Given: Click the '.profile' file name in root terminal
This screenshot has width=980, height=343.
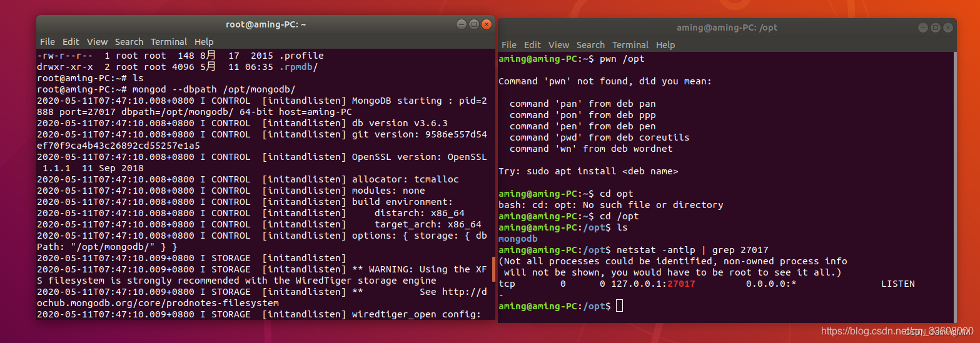Looking at the screenshot, I should pos(303,56).
